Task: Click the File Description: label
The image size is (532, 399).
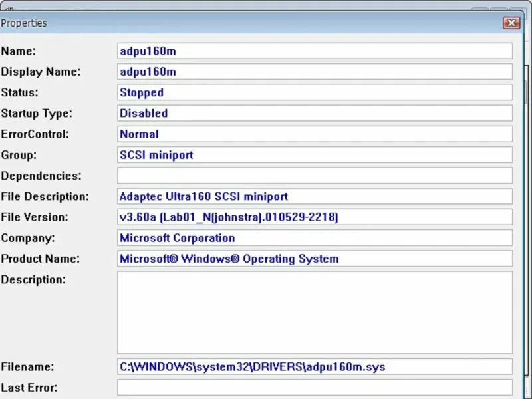Action: (45, 196)
